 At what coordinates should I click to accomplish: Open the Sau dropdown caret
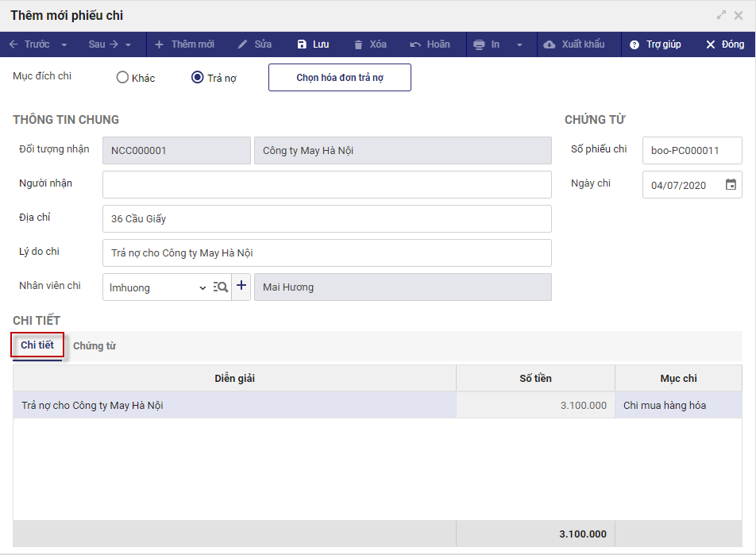click(128, 44)
